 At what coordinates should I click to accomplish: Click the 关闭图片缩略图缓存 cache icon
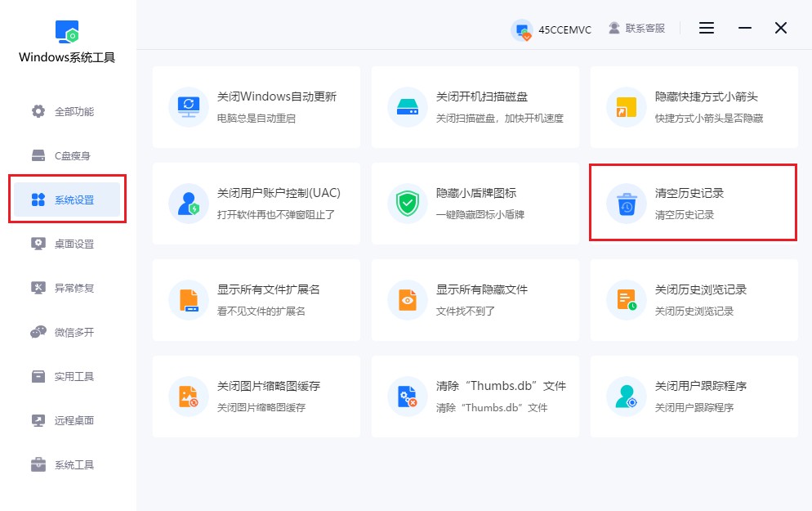click(x=189, y=397)
